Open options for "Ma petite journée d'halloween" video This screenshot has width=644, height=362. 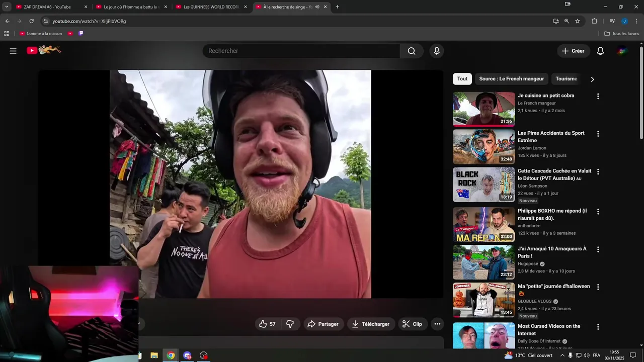click(x=598, y=287)
